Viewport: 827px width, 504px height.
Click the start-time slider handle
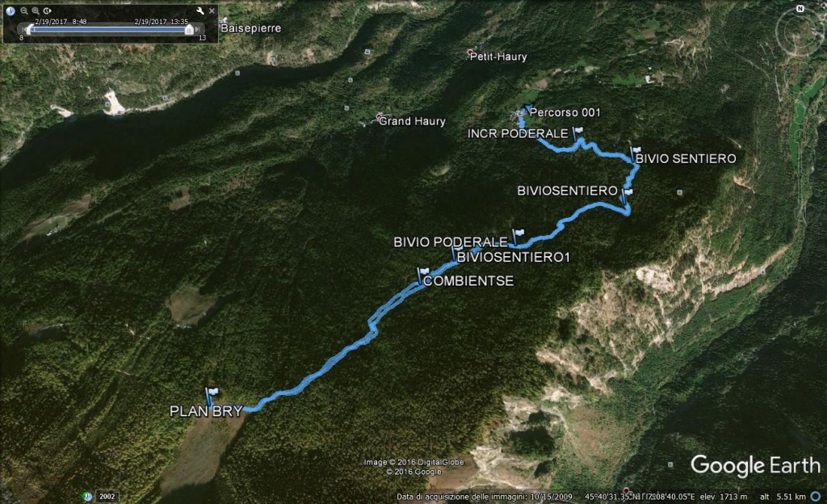pyautogui.click(x=30, y=30)
